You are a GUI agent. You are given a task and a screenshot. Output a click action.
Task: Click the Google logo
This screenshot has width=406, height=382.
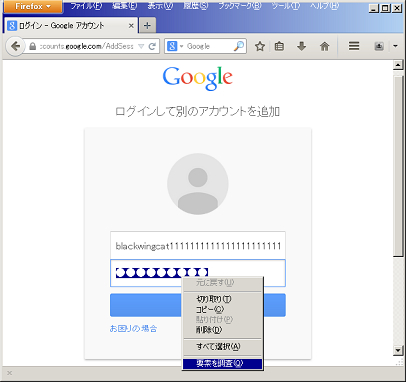point(198,78)
